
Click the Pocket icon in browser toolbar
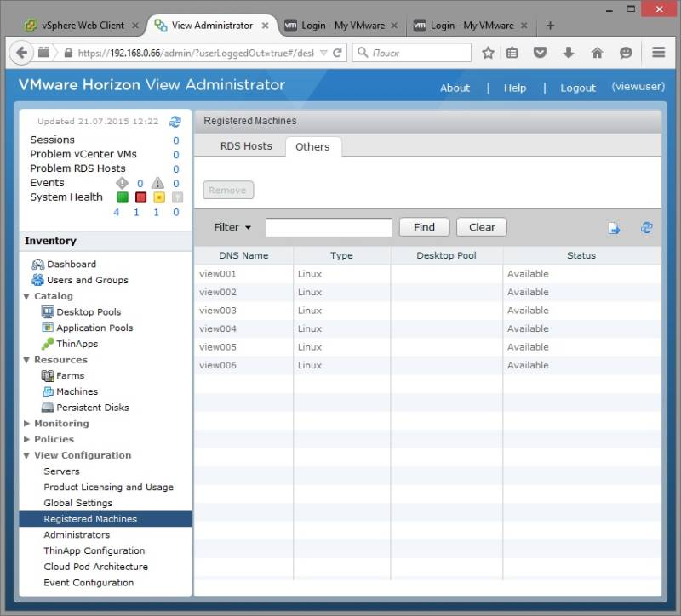point(540,53)
